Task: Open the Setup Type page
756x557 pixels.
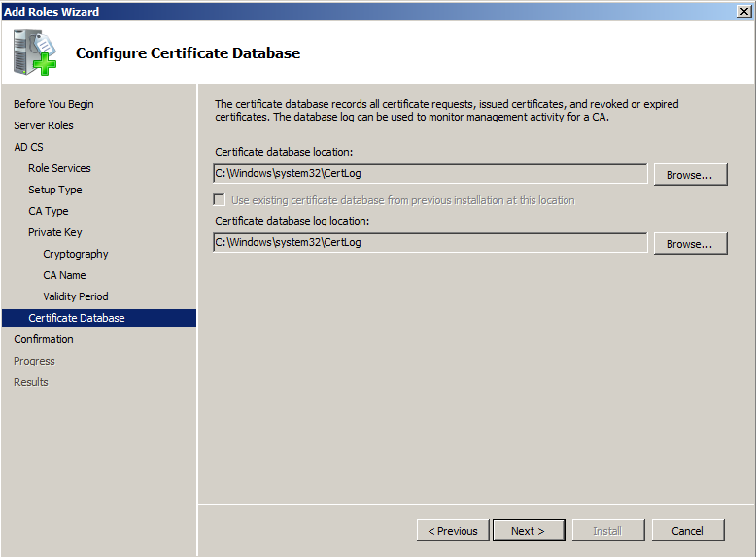Action: (x=54, y=190)
